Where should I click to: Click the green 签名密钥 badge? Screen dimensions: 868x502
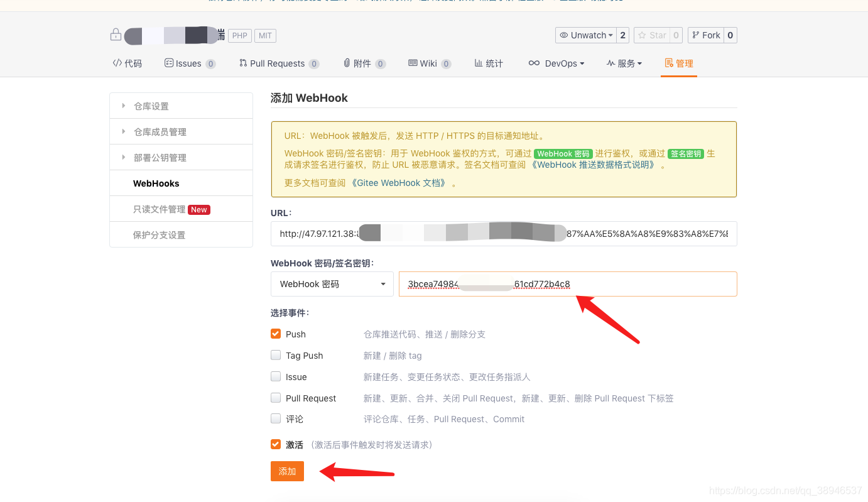686,154
